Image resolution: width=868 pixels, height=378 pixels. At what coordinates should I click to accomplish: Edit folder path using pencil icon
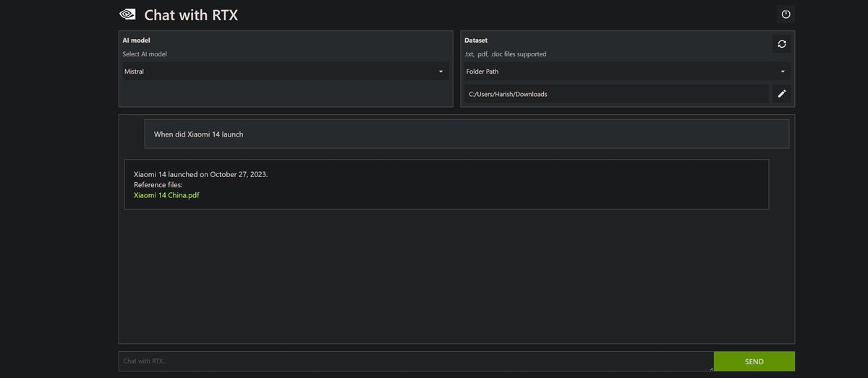coord(781,94)
